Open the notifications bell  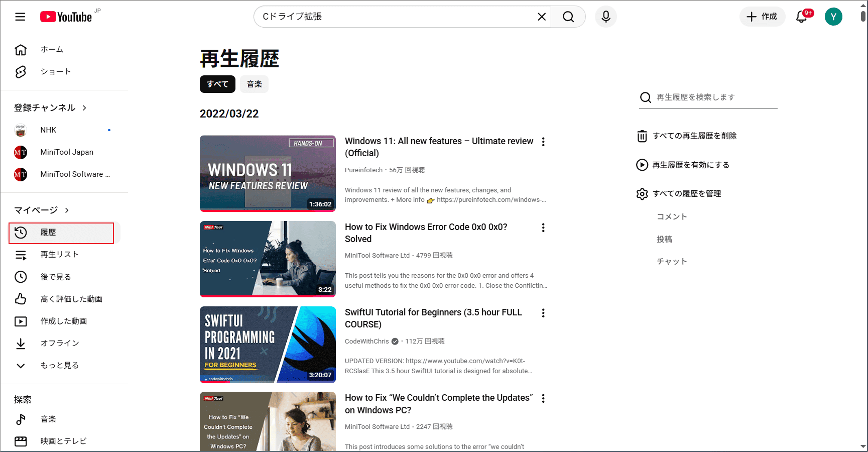point(799,17)
